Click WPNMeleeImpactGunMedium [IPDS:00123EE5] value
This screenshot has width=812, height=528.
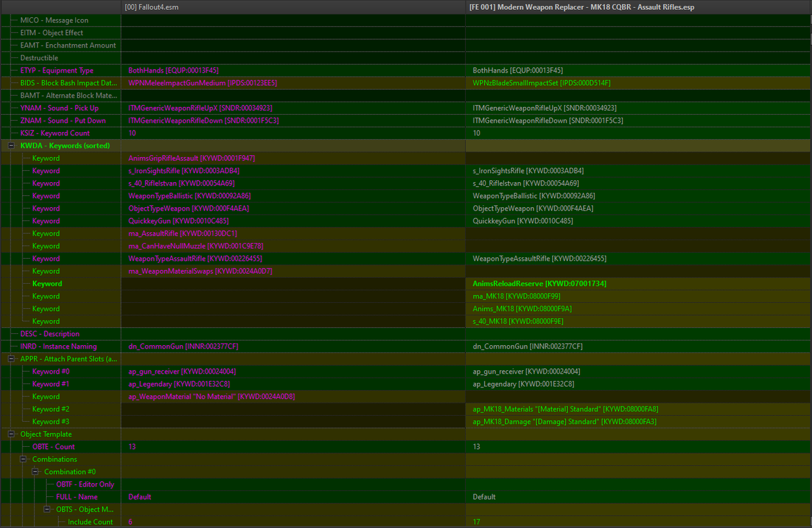pyautogui.click(x=203, y=82)
